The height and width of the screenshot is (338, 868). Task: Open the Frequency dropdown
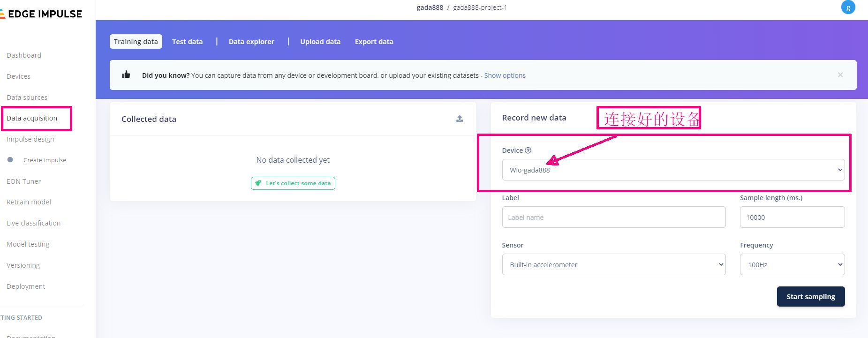coord(792,264)
